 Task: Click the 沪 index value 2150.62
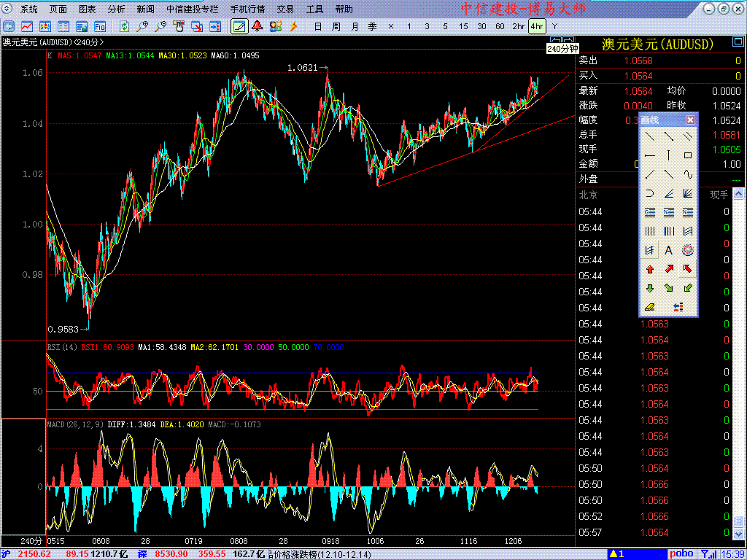tap(34, 554)
